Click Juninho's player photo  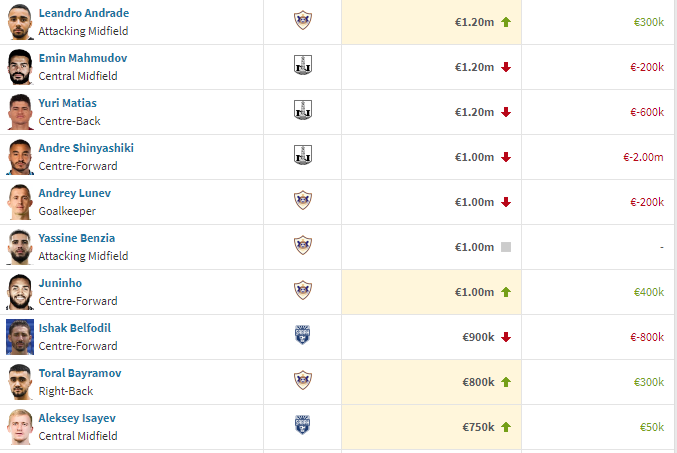(20, 292)
